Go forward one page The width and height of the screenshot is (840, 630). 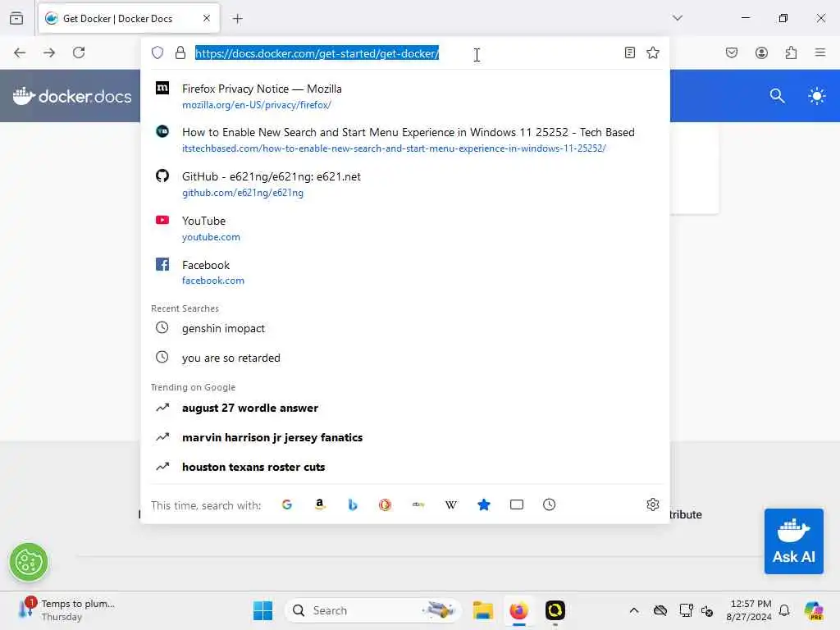coord(49,52)
